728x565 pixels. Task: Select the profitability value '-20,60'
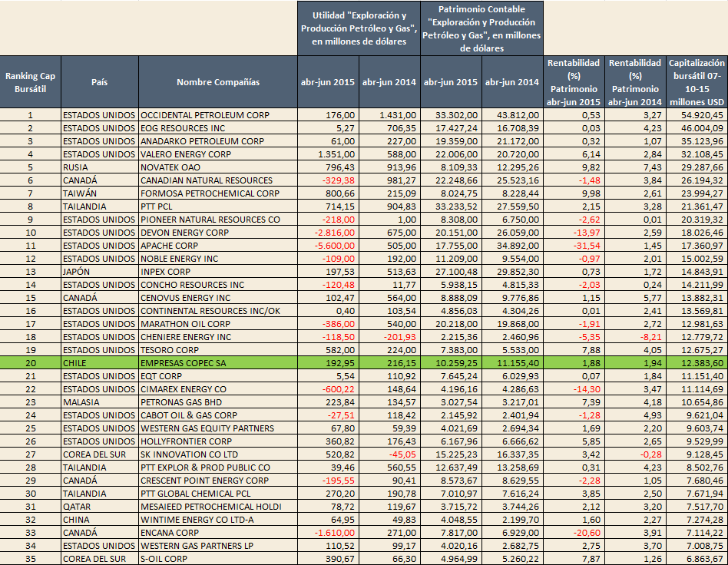coord(574,533)
